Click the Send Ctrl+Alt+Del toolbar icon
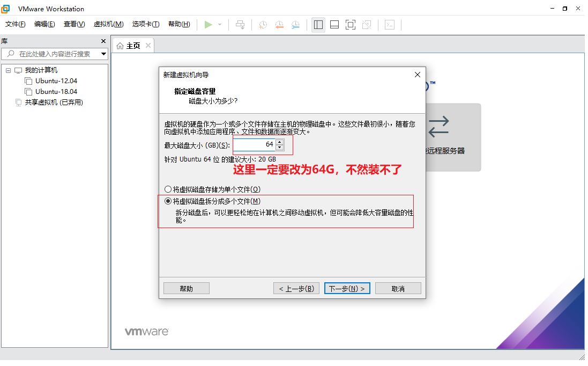Viewport: 588px width, 366px height. tap(240, 25)
